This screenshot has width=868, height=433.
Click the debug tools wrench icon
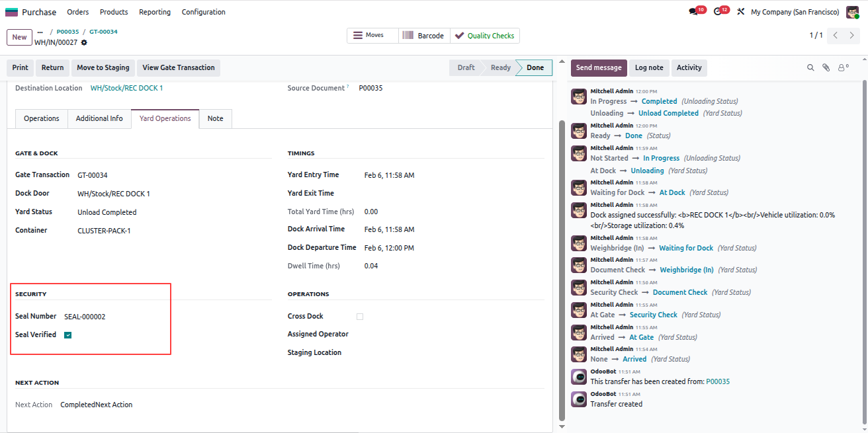click(740, 12)
